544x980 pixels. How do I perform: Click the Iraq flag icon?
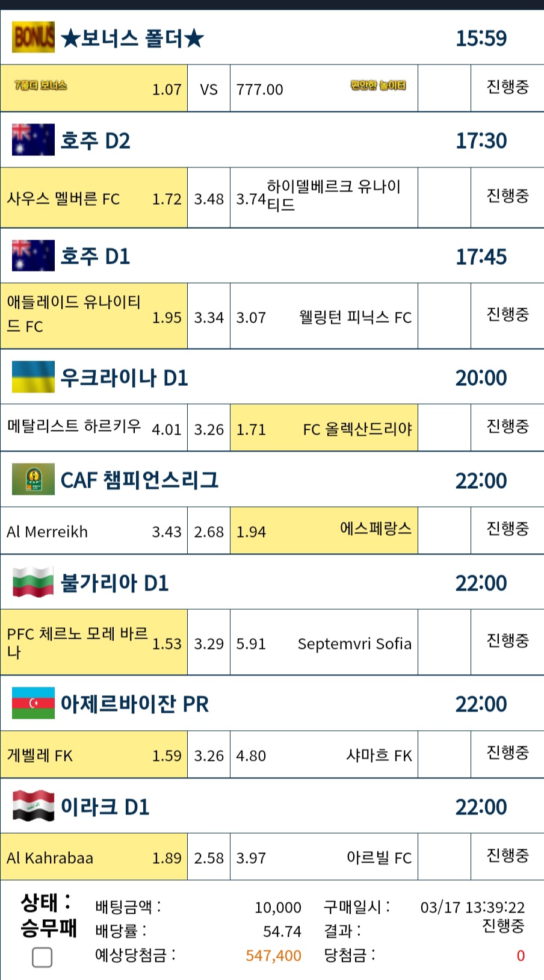tap(33, 805)
